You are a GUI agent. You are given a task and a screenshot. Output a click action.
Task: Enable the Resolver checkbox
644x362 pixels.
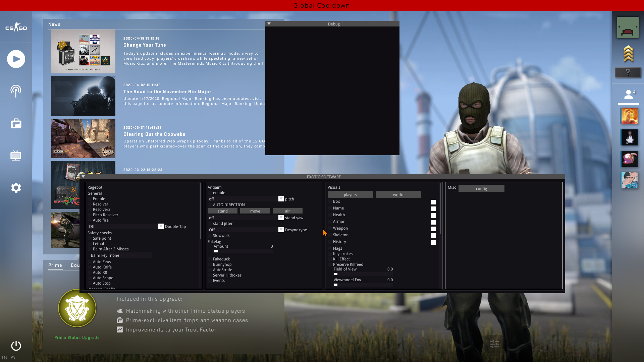click(90, 204)
